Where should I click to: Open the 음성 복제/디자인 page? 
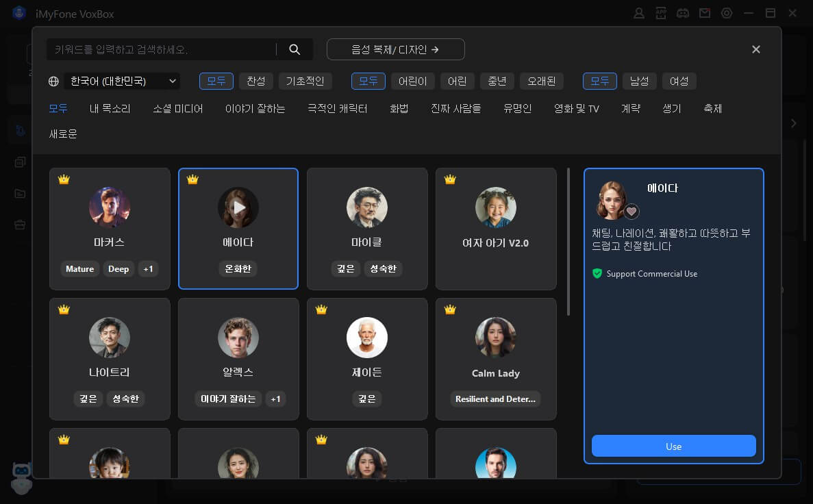click(x=395, y=49)
